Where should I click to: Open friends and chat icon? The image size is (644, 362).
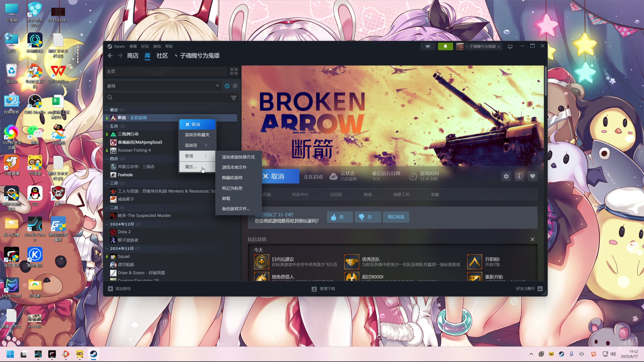point(540,289)
